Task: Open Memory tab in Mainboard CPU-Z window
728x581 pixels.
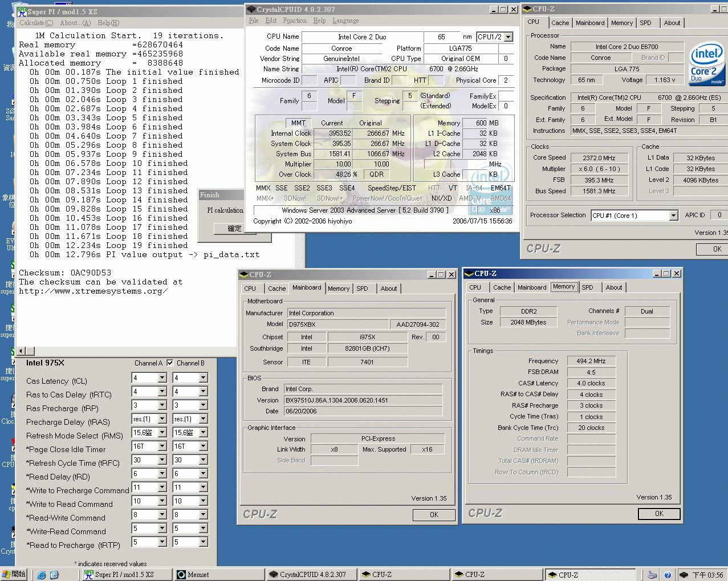Action: pyautogui.click(x=339, y=289)
